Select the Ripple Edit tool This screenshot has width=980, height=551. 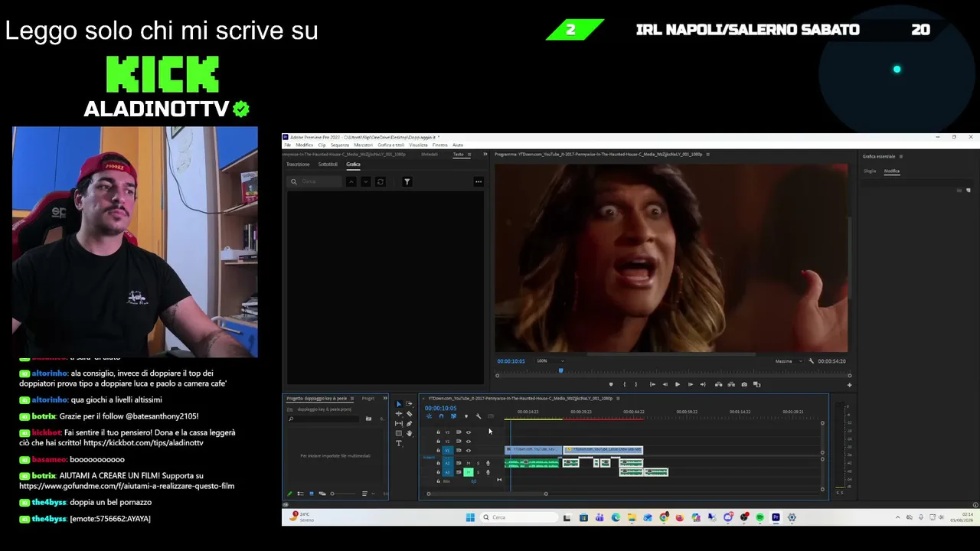(x=398, y=414)
